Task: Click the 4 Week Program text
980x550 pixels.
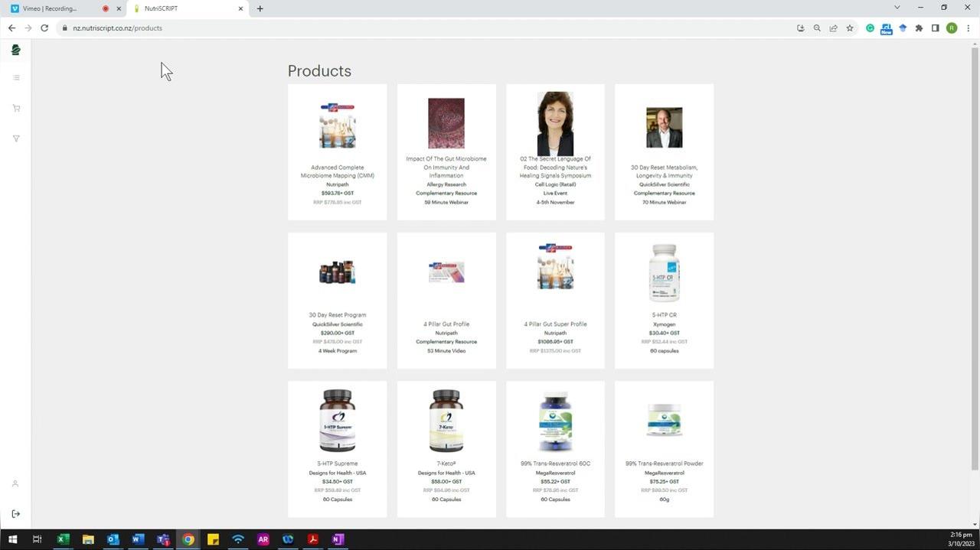Action: tap(338, 351)
